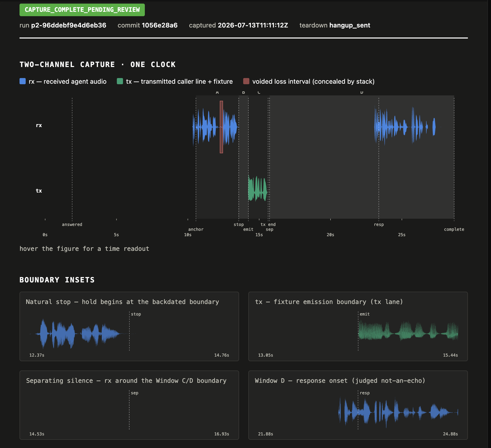Image resolution: width=491 pixels, height=448 pixels.
Task: Click the 21.88s start time in Window D inset
Action: [266, 434]
